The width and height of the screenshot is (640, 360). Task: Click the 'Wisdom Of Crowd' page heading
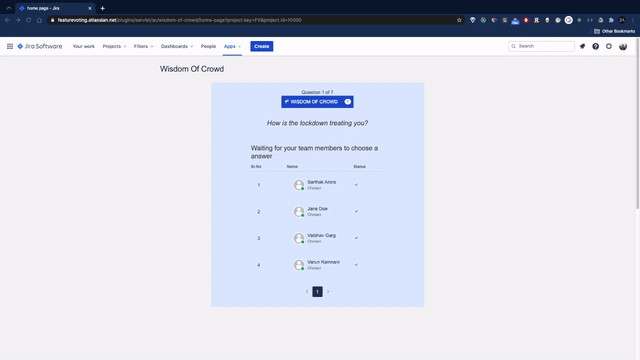tap(192, 69)
